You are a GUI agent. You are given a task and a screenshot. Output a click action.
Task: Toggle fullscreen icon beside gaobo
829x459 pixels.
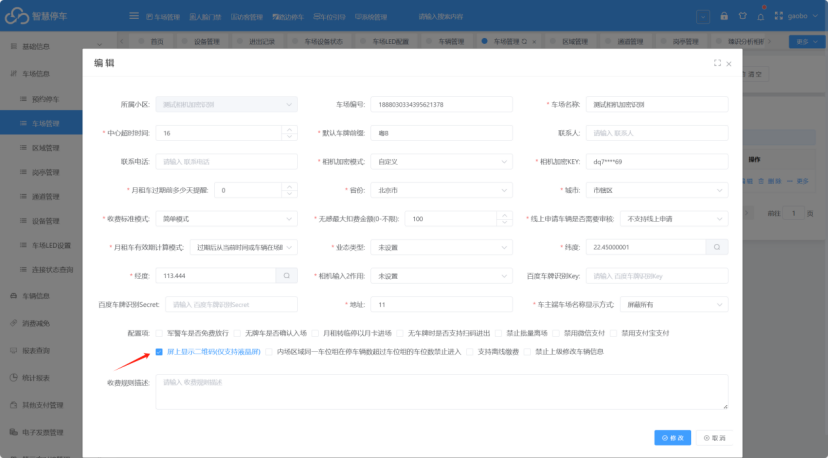778,16
